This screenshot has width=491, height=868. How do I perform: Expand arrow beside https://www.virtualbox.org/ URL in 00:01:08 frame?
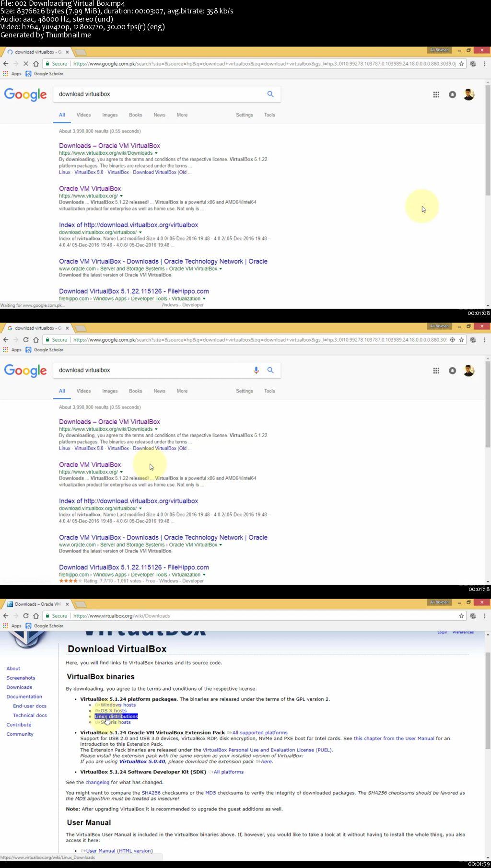(121, 196)
